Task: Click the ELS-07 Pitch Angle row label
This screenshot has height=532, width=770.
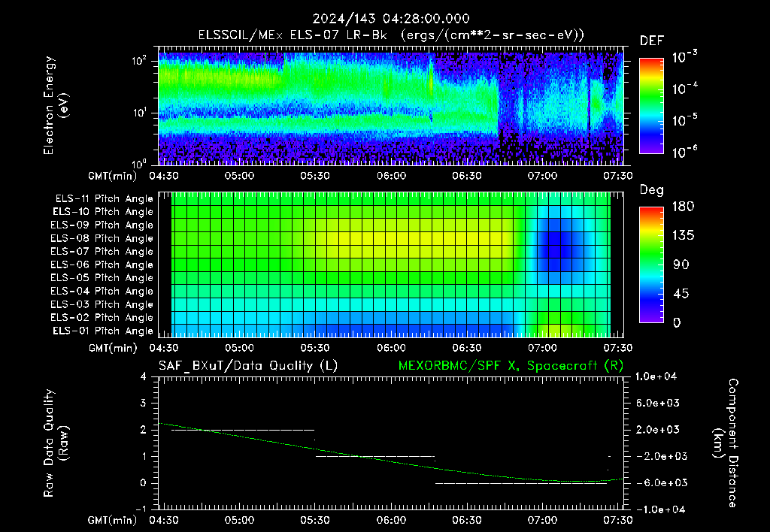Action: pyautogui.click(x=102, y=251)
